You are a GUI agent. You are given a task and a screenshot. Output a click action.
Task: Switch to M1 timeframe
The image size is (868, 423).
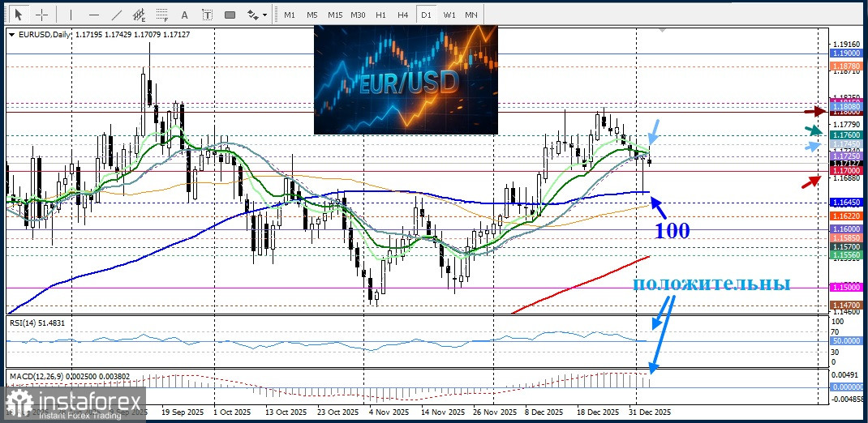pyautogui.click(x=290, y=15)
